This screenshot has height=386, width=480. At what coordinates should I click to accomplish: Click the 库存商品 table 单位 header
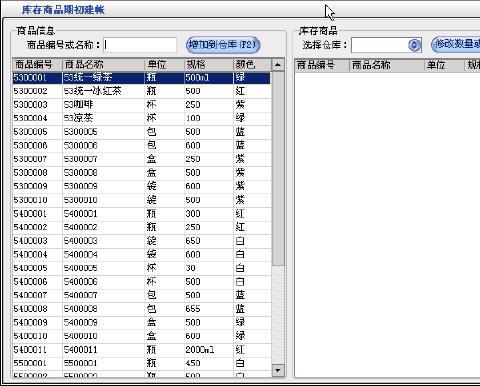point(444,65)
